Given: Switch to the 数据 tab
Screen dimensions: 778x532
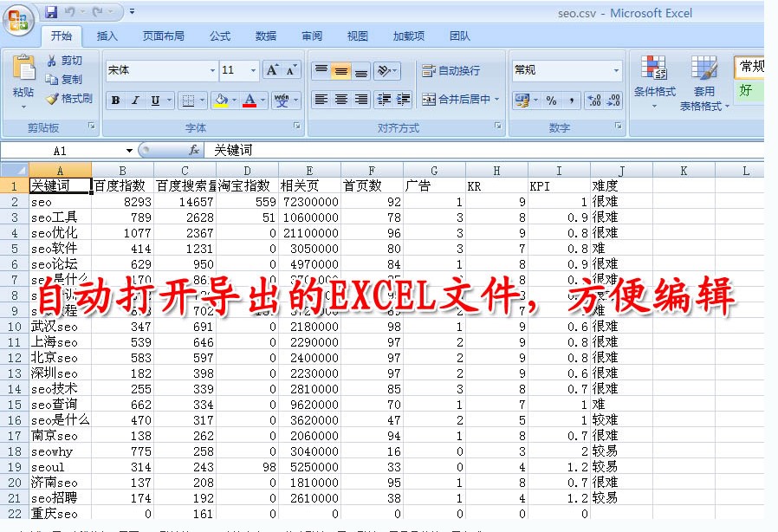Looking at the screenshot, I should click(x=265, y=36).
